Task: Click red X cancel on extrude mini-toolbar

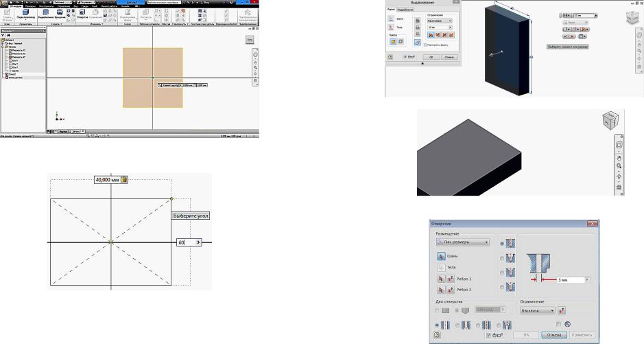Action: click(x=571, y=36)
